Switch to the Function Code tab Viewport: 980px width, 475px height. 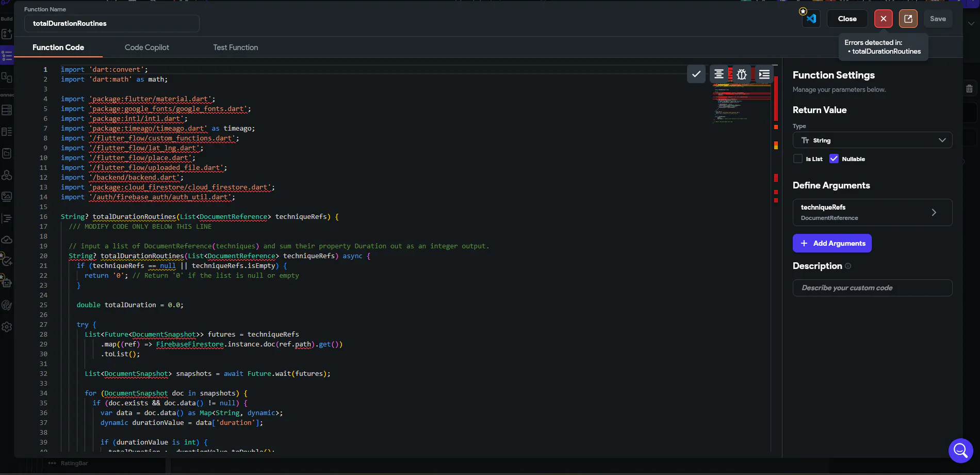pos(58,47)
